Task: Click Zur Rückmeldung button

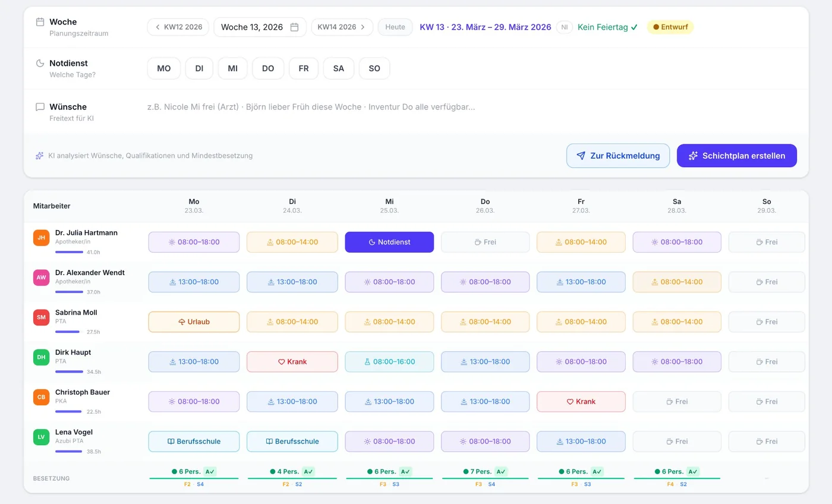Action: tap(618, 156)
